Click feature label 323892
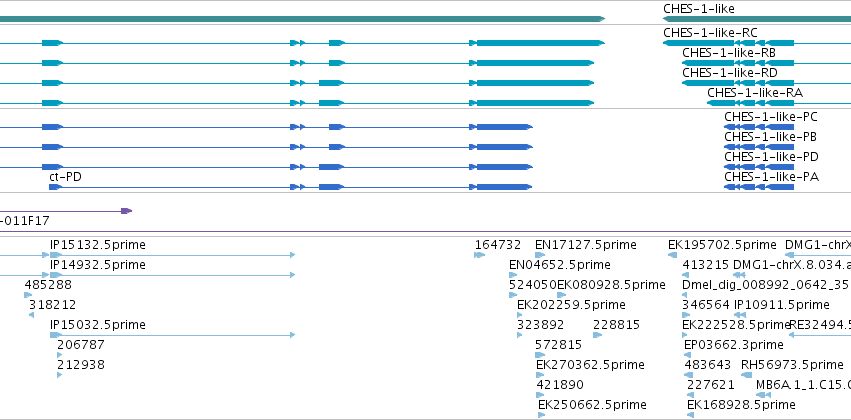Screen dimensions: 851x420 [x=541, y=324]
